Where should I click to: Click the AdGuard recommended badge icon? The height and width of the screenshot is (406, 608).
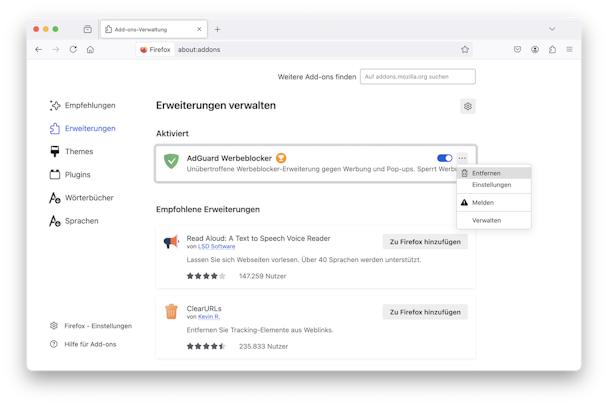tap(281, 158)
